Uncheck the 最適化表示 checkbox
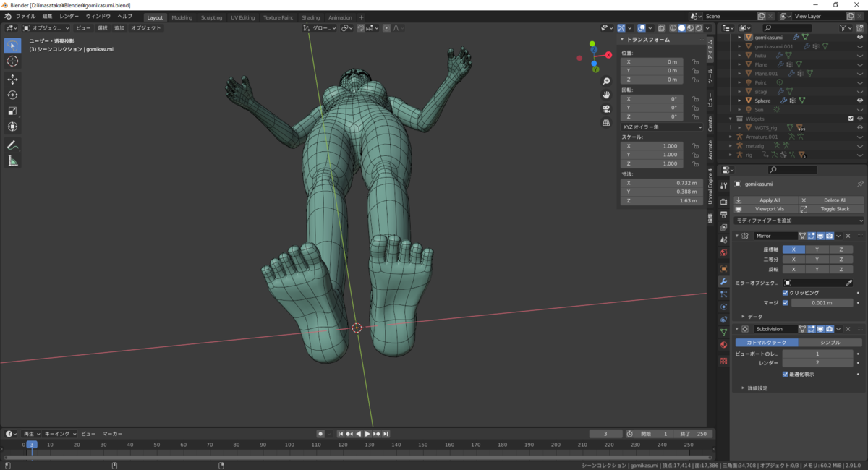 point(786,374)
